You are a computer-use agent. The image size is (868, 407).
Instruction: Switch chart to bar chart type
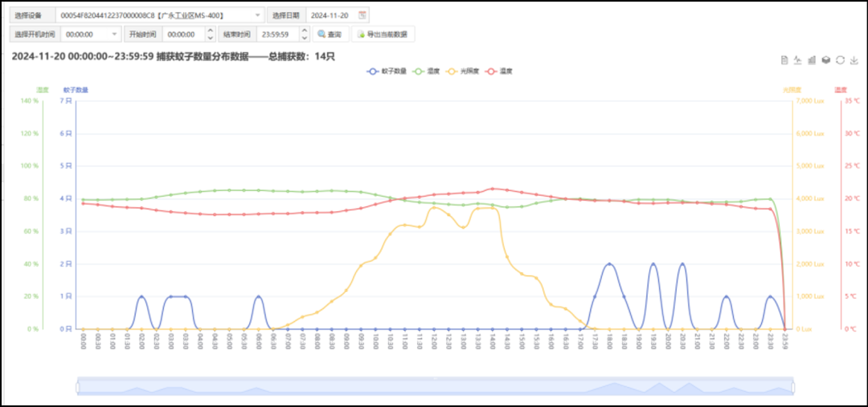click(x=813, y=60)
